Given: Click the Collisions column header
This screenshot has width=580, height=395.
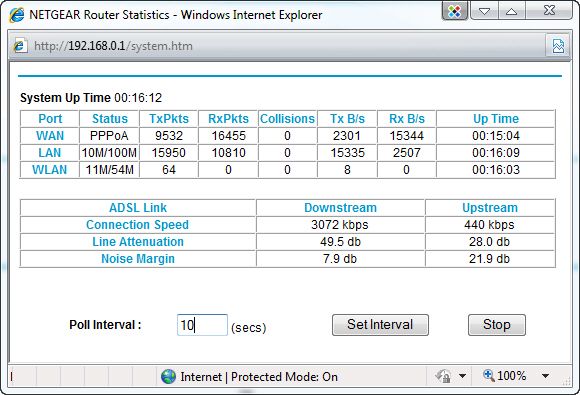Looking at the screenshot, I should point(287,119).
